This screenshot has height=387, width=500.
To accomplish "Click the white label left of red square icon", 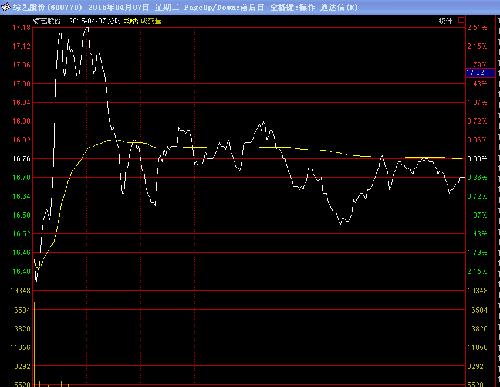I will click(x=445, y=21).
